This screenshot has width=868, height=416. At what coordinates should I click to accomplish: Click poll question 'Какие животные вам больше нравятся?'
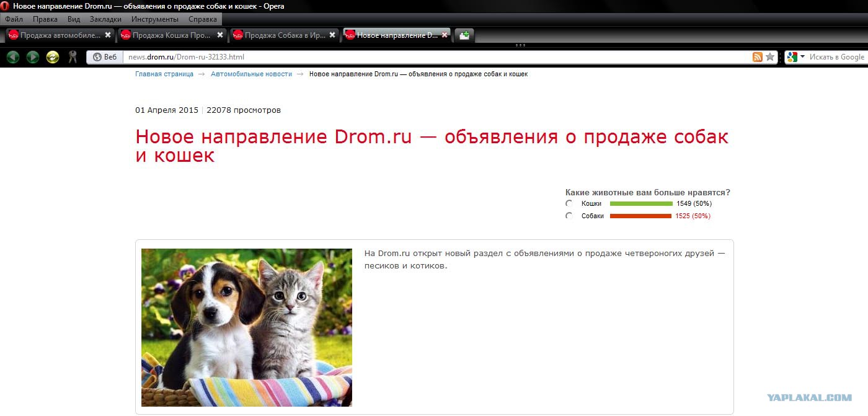[x=648, y=192]
